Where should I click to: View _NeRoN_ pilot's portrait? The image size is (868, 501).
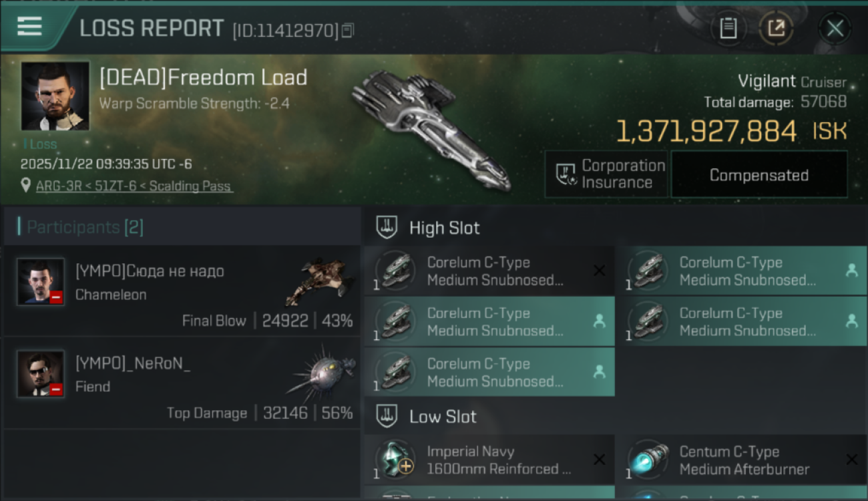click(41, 373)
